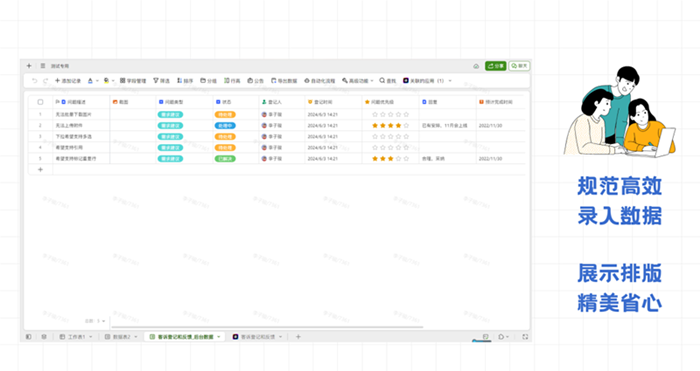Click the orange 待处理 tag in row 1
Viewport: 700px width, 371px height.
coord(225,115)
